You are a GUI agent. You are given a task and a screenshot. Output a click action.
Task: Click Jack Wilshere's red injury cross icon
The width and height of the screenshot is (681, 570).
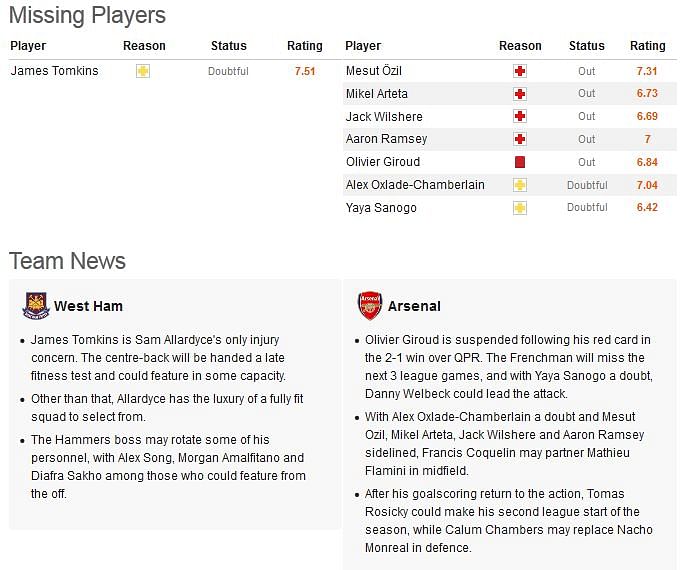(520, 116)
